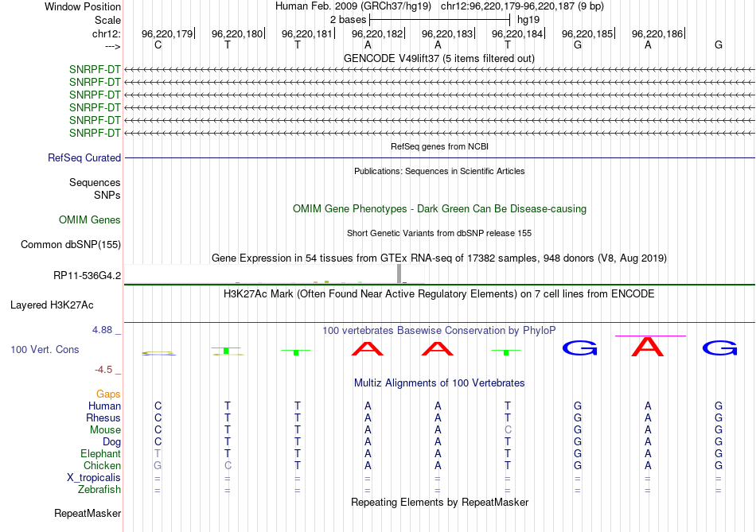Click the magenta line above PhyloP A
The height and width of the screenshot is (532, 756).
coord(650,336)
